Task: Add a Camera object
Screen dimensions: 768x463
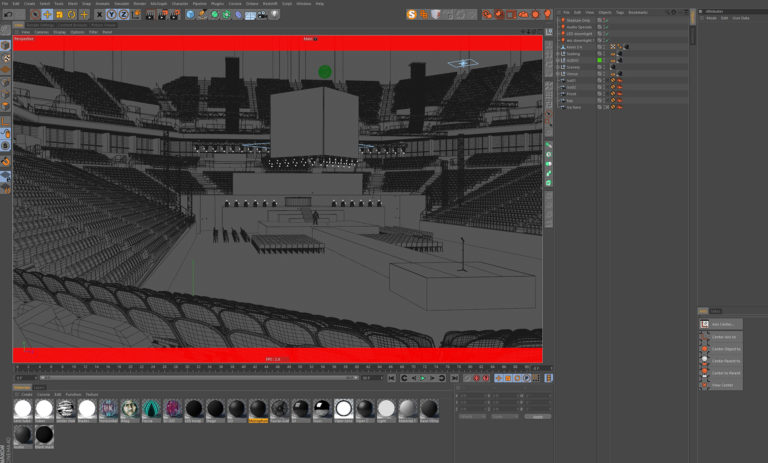Action: click(x=263, y=15)
